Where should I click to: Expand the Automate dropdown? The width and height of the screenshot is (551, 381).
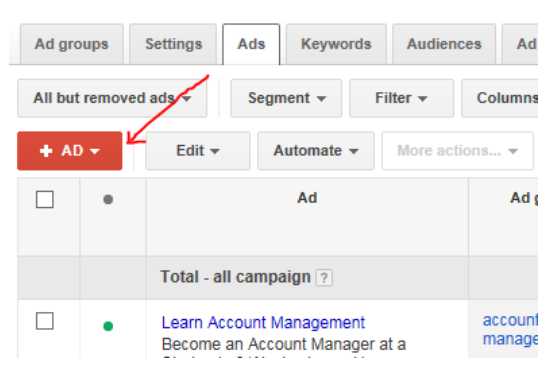tap(316, 151)
